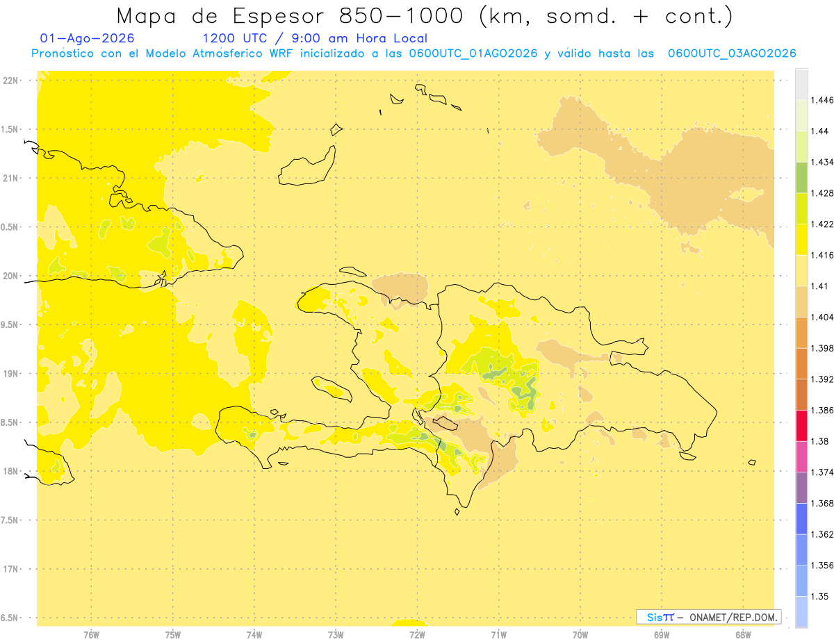Click the purple color bar segment above 1.368

click(802, 488)
